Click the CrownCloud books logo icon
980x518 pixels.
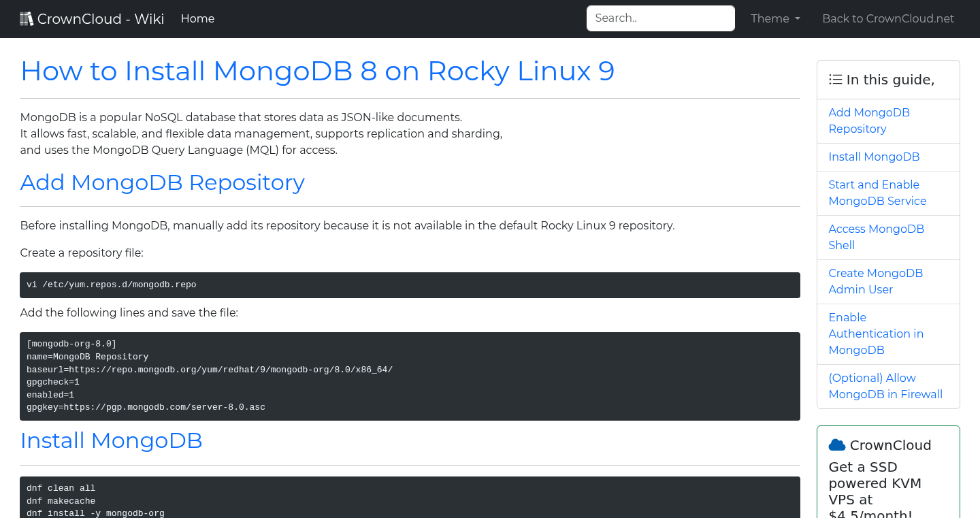point(27,18)
